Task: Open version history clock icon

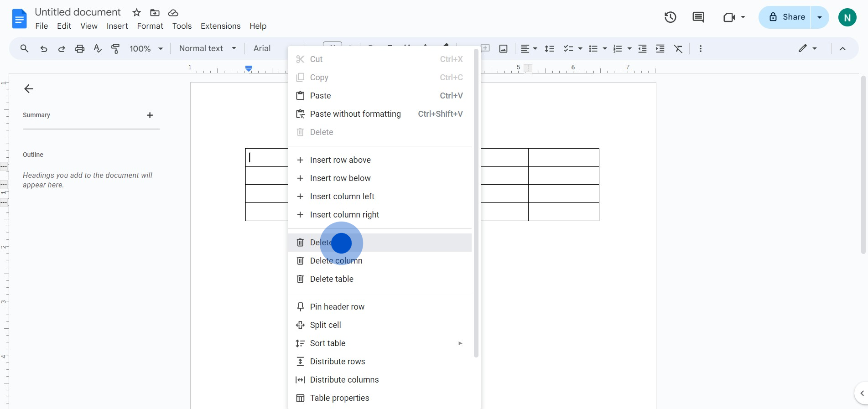Action: point(670,17)
